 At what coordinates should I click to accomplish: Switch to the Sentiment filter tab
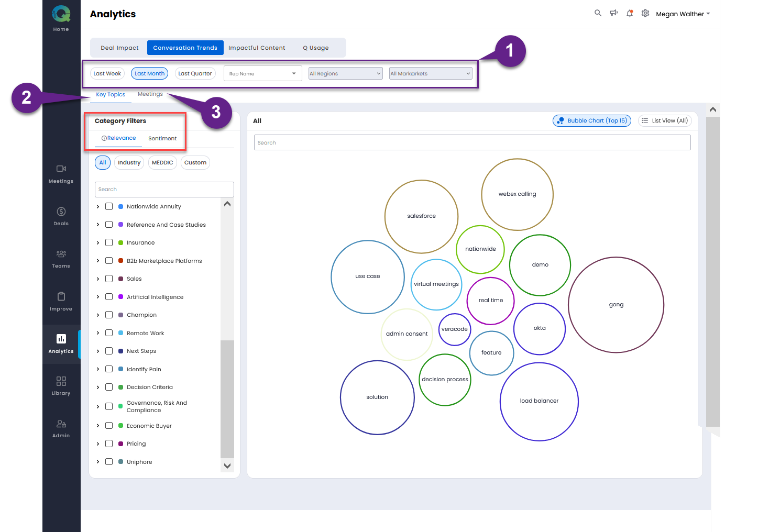[162, 138]
